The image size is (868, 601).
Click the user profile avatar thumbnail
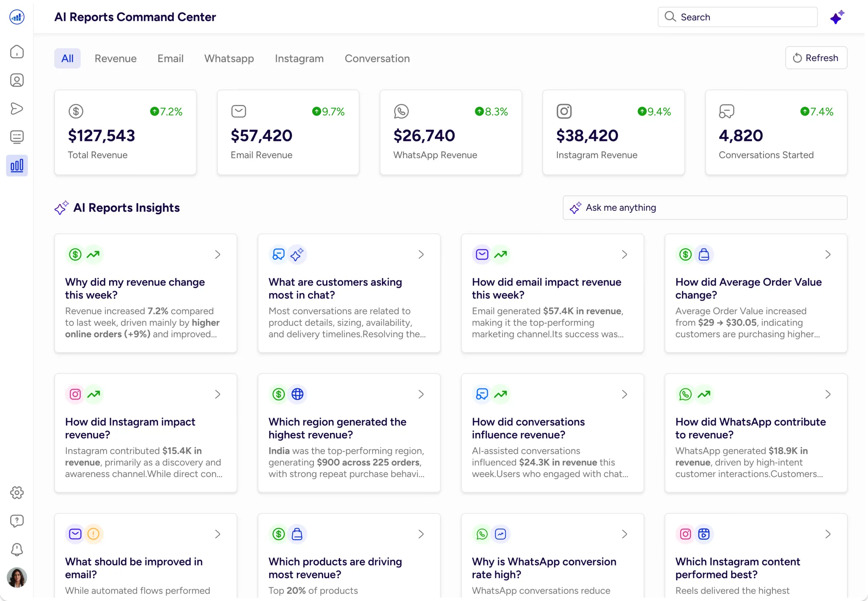coord(17,577)
